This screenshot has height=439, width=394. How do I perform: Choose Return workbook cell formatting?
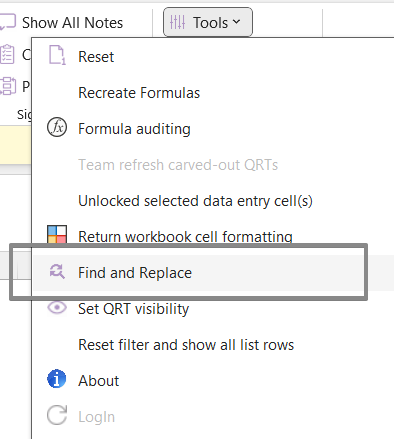[x=185, y=237]
